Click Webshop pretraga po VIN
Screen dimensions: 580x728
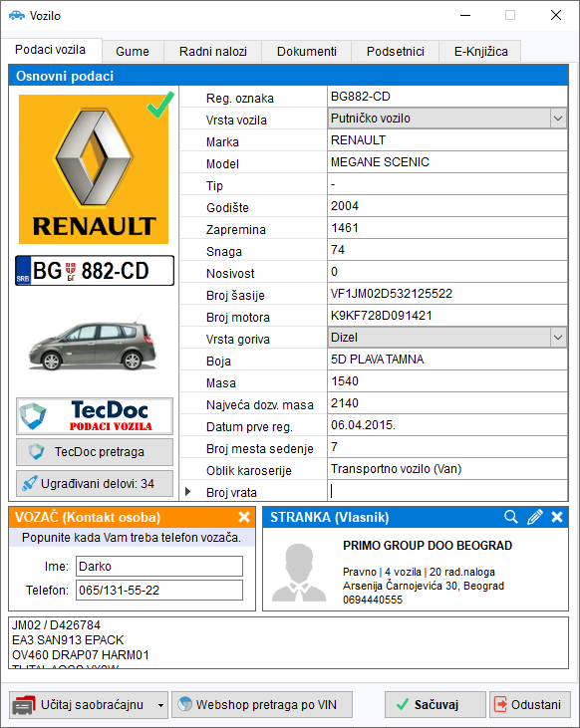point(262,705)
